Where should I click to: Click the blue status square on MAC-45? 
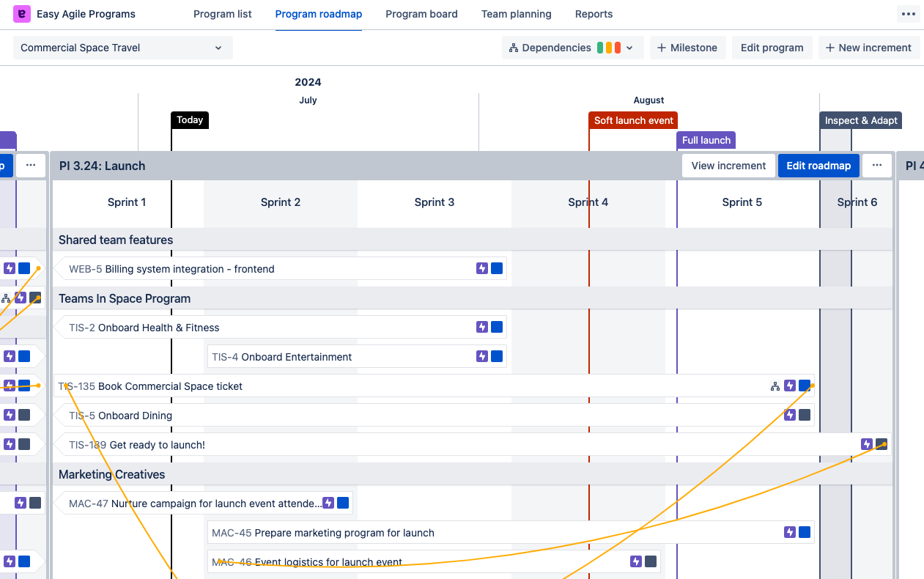coord(805,533)
